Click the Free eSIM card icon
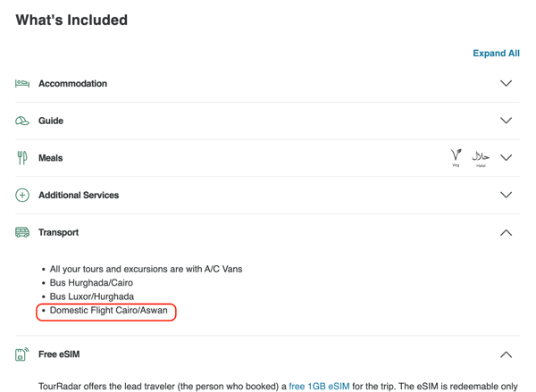 (22, 354)
